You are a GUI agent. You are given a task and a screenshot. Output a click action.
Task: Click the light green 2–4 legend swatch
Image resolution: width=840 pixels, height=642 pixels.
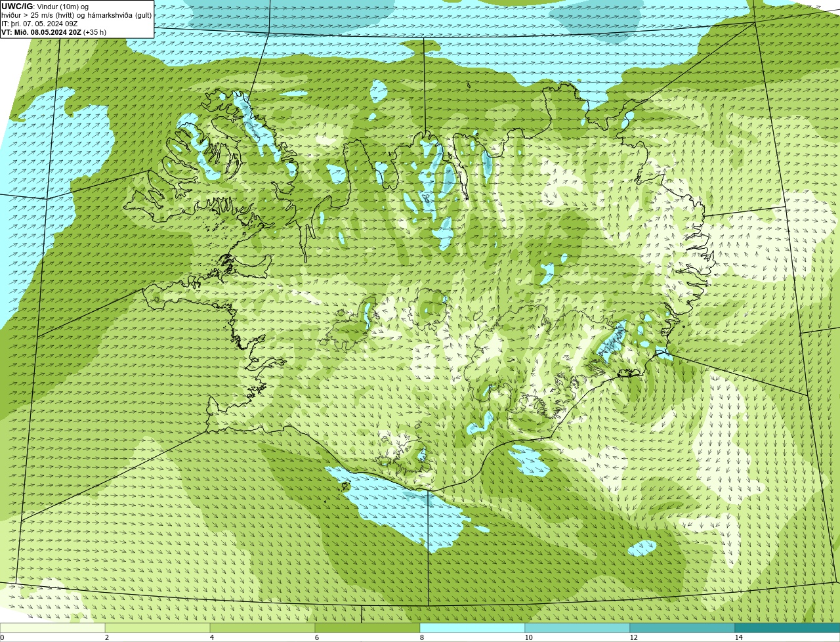pyautogui.click(x=157, y=628)
